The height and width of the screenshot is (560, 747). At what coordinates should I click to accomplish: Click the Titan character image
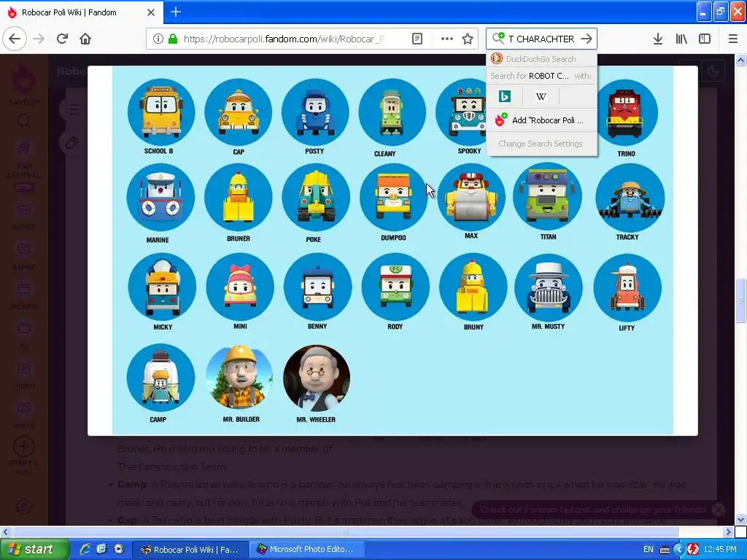[547, 196]
